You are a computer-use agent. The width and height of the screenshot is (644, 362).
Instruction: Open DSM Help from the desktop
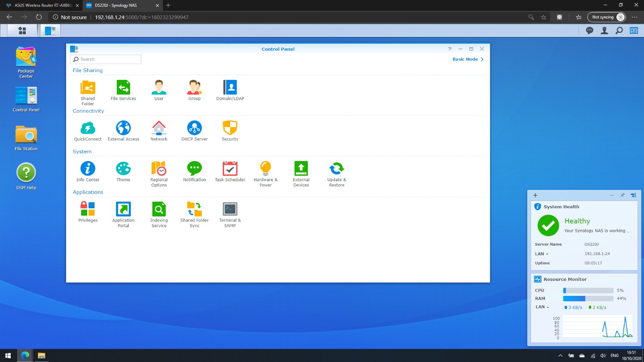point(26,176)
